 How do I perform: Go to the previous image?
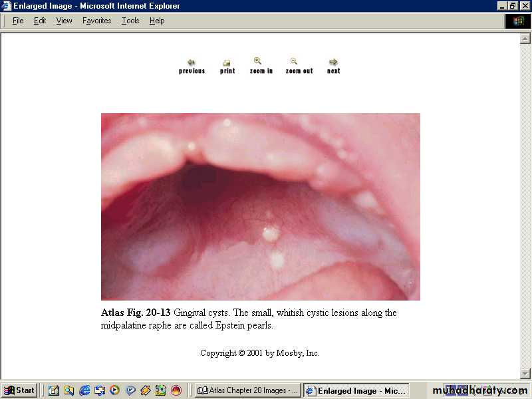pyautogui.click(x=192, y=66)
